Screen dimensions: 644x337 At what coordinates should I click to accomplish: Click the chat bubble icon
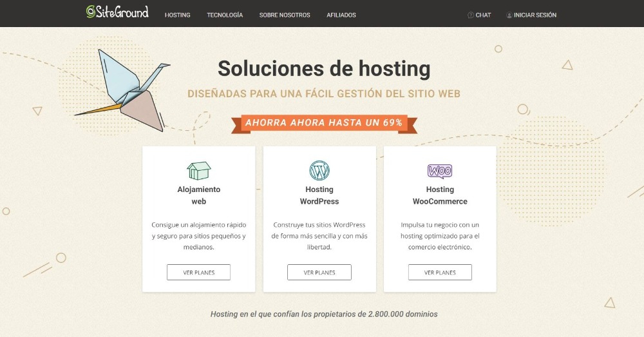[471, 15]
